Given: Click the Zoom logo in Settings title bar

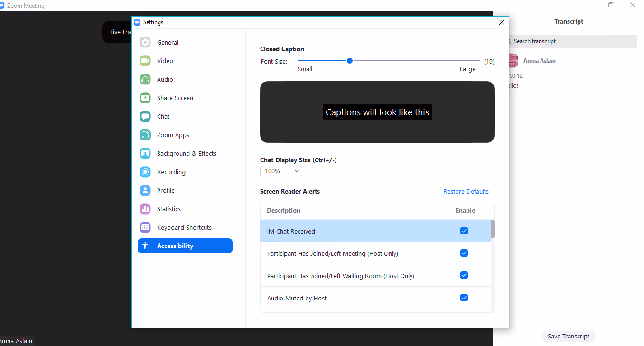Looking at the screenshot, I should click(137, 22).
